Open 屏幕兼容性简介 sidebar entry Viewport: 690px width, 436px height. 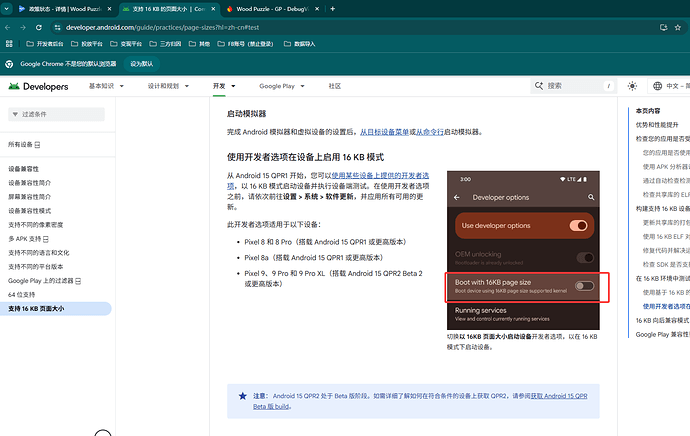tap(29, 197)
